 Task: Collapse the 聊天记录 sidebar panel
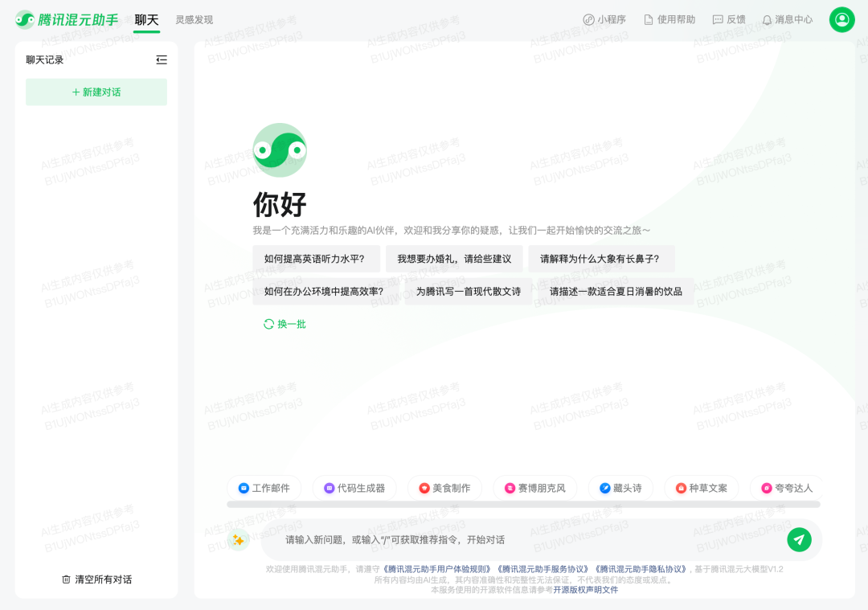(x=161, y=59)
